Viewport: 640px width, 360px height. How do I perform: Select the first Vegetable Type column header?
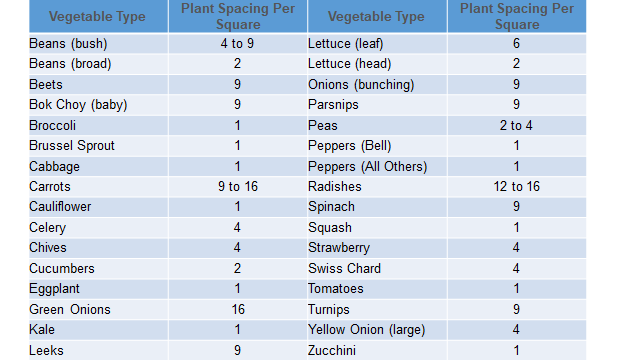coord(97,16)
